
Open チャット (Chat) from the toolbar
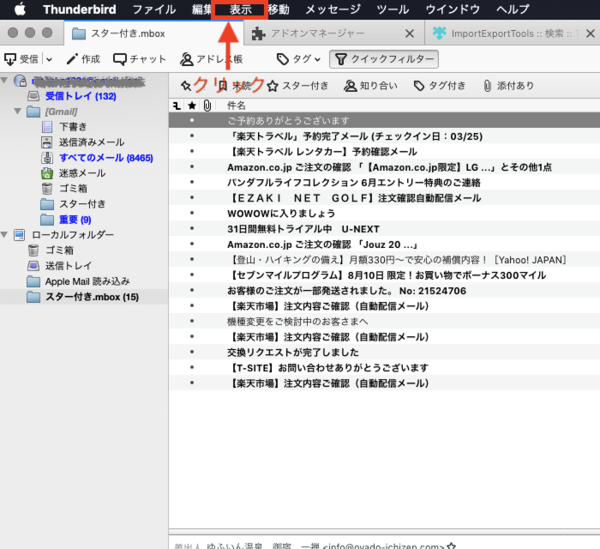coord(121,59)
